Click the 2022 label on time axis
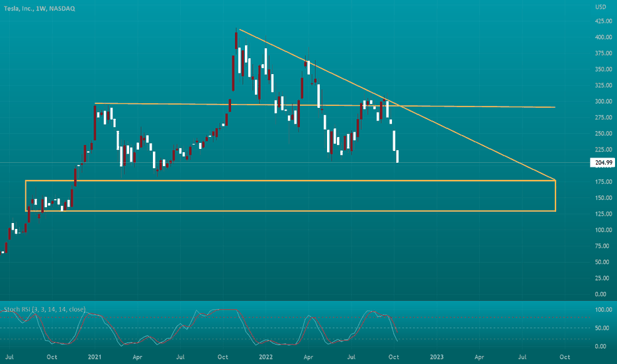 265,357
